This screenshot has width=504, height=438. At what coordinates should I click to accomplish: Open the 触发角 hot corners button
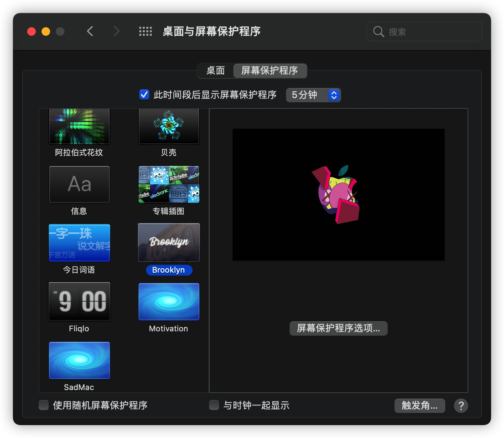(420, 406)
